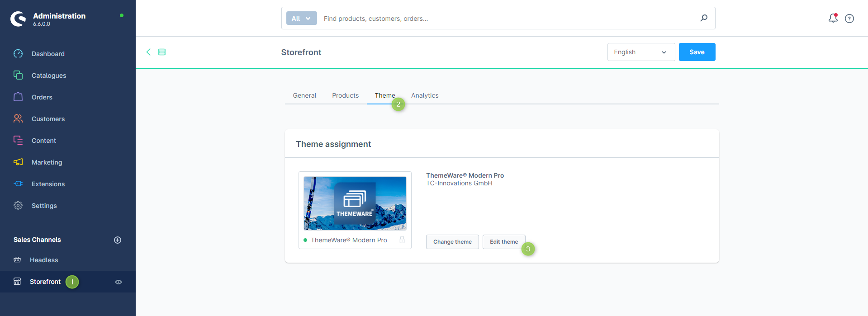Click the Change theme button
The width and height of the screenshot is (868, 316).
(x=452, y=242)
